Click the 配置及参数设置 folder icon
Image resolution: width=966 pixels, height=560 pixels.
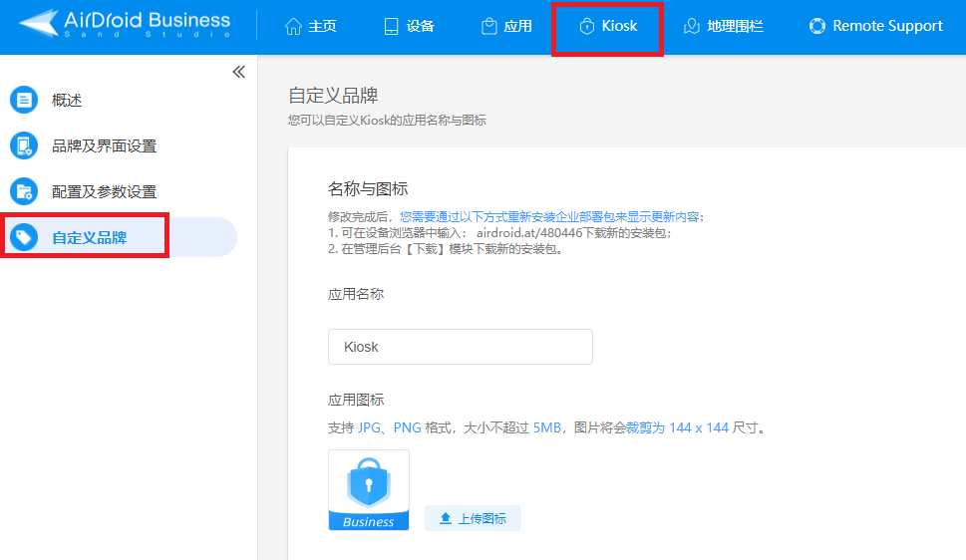coord(24,191)
